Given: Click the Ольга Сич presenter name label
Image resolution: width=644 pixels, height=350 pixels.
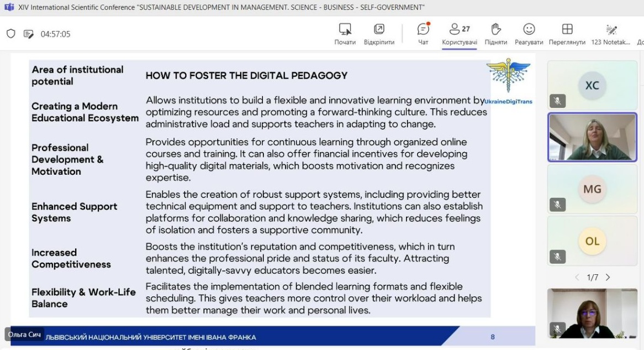Looking at the screenshot, I should click(x=25, y=335).
